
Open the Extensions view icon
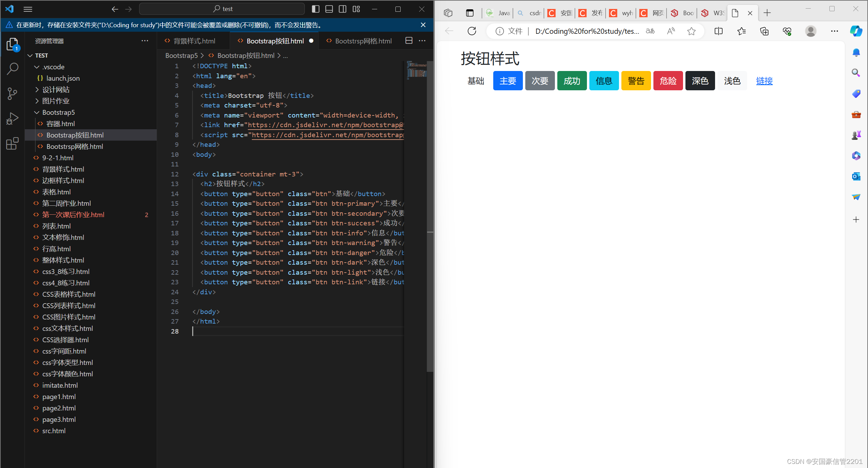click(x=12, y=143)
